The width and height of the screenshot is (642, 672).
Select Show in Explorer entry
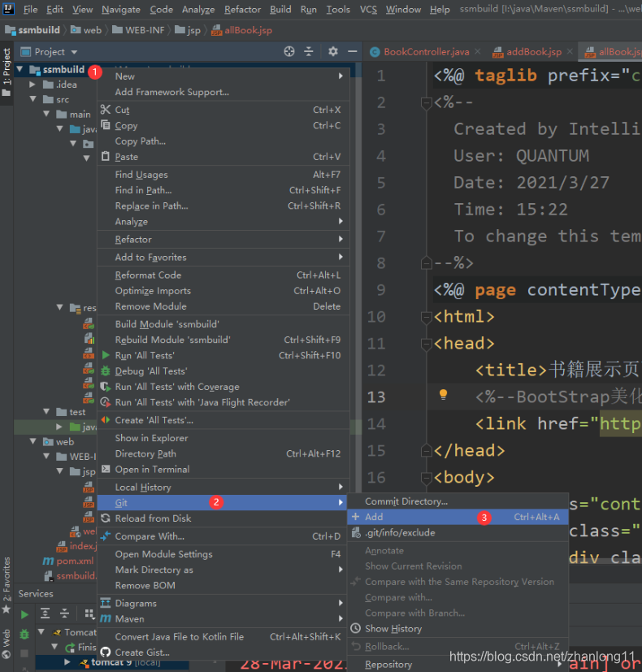pyautogui.click(x=223, y=438)
